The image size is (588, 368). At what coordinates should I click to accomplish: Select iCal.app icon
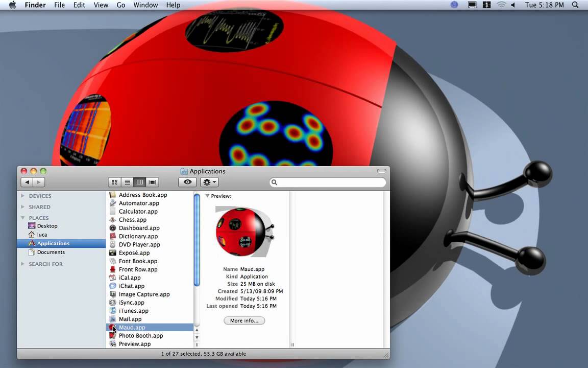112,278
